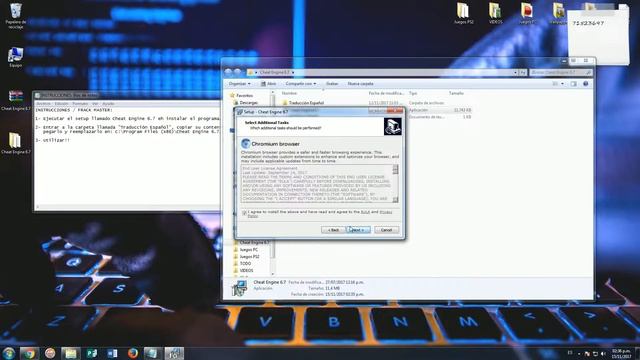Show hidden system tray icons arrow
The height and width of the screenshot is (360, 640).
tap(579, 353)
